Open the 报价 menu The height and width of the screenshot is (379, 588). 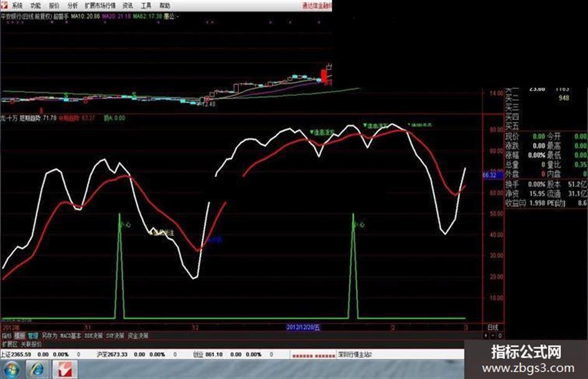click(x=54, y=5)
